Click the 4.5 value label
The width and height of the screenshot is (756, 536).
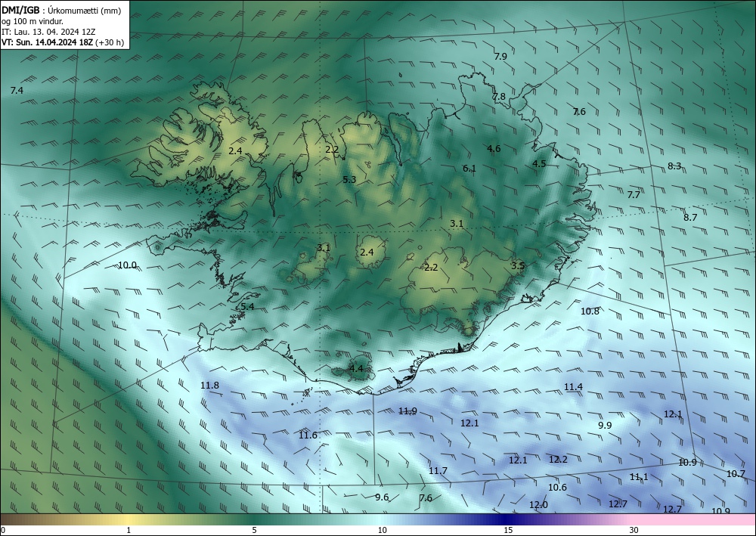click(539, 163)
